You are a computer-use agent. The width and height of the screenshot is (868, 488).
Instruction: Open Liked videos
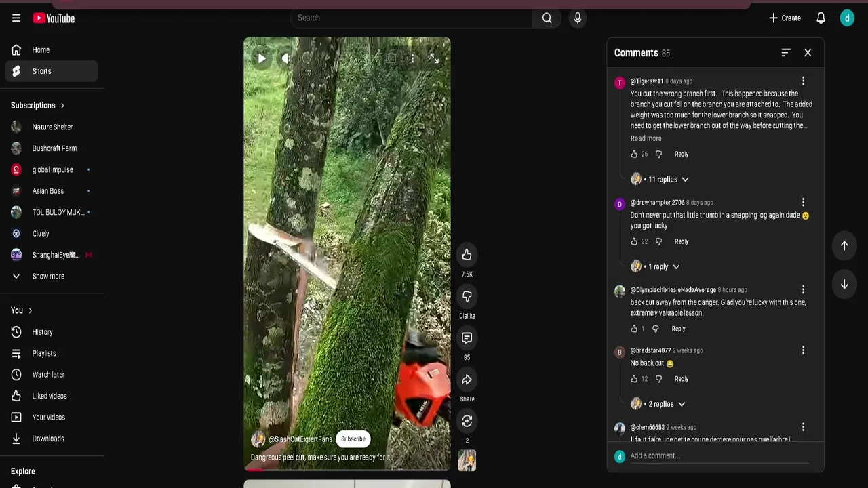coord(52,396)
